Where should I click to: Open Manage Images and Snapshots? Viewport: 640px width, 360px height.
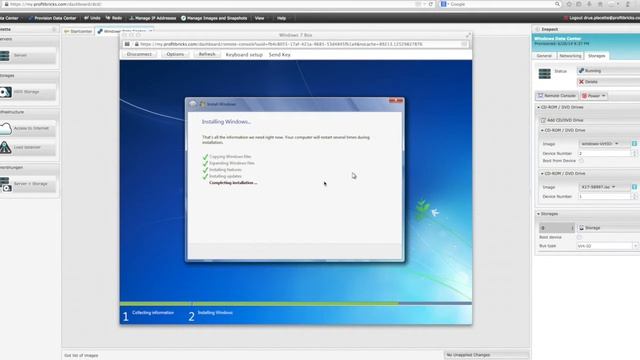coord(214,18)
